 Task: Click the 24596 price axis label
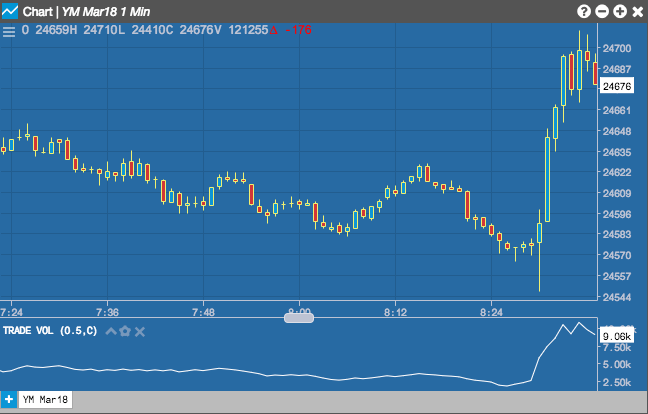(617, 214)
